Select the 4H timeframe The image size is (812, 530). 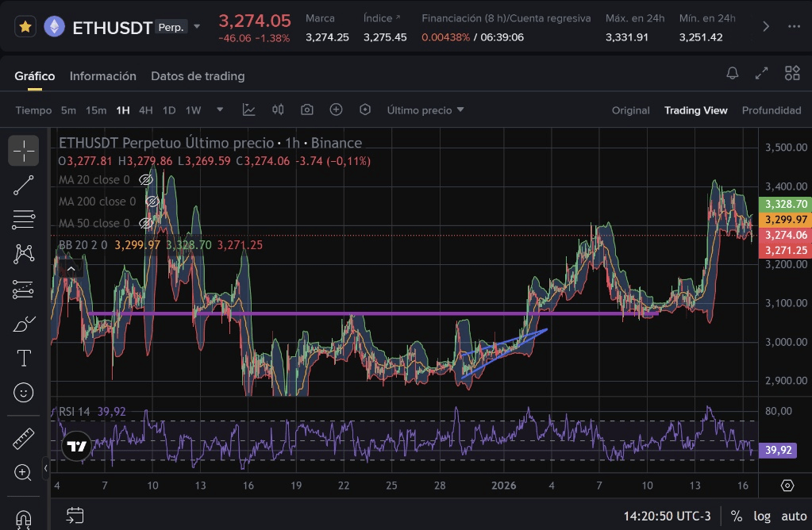145,110
